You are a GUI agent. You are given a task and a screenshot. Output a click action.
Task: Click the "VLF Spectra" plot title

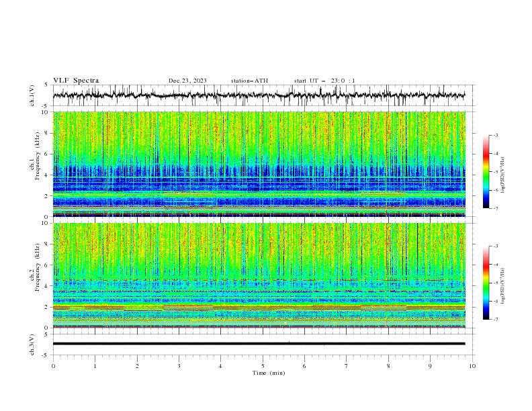[x=76, y=81]
